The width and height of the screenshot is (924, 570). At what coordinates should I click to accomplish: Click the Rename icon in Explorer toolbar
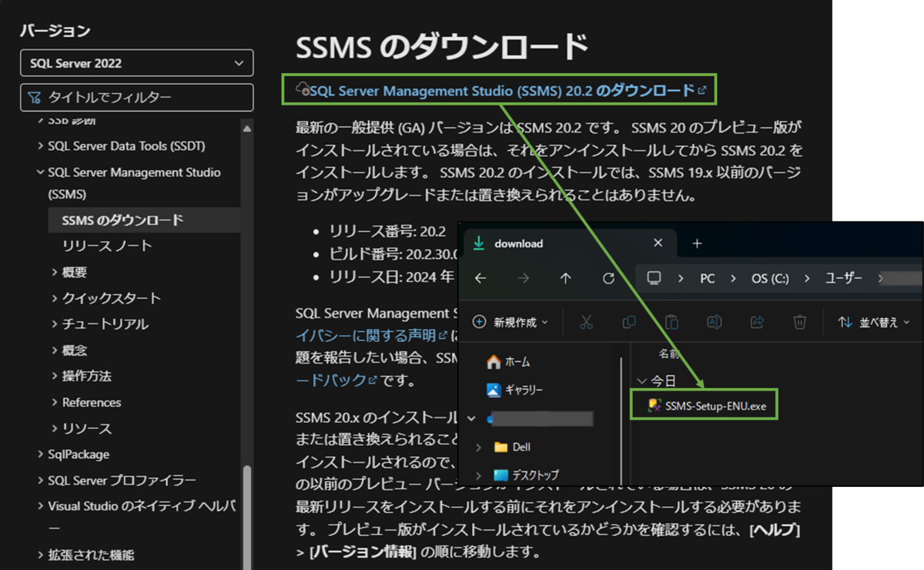(x=714, y=322)
